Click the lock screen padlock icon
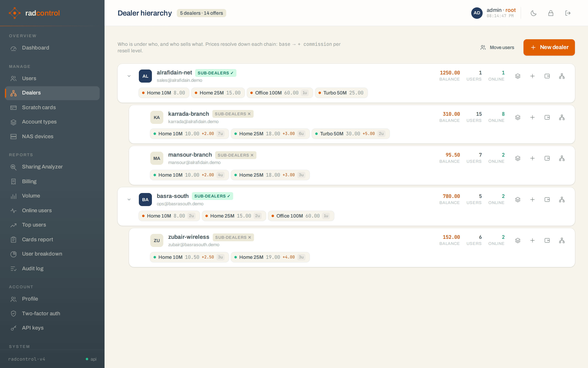Viewport: 588px width, 368px height. (x=551, y=13)
